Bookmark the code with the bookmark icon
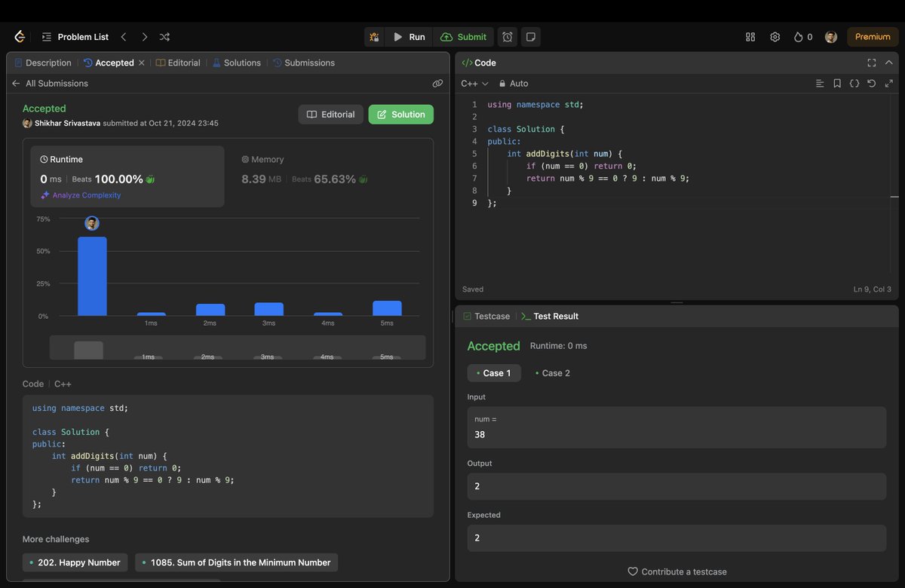Viewport: 905px width, 588px height. [837, 84]
